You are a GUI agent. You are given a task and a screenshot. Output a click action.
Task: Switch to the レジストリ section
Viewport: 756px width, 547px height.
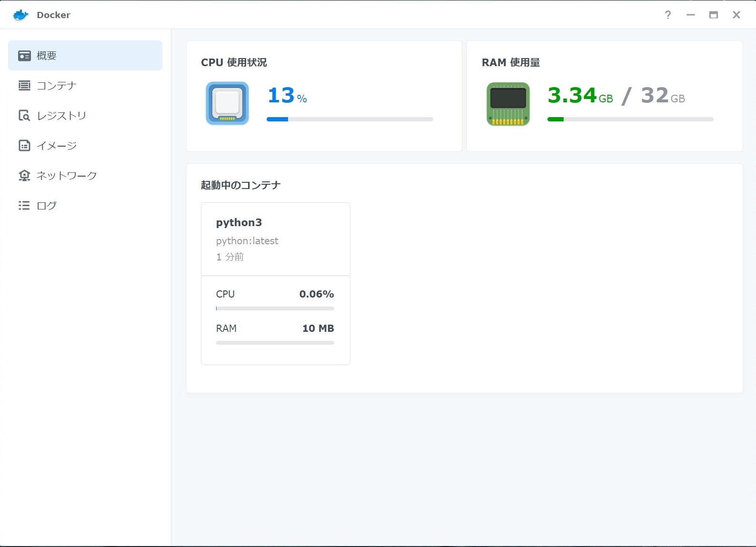point(61,116)
